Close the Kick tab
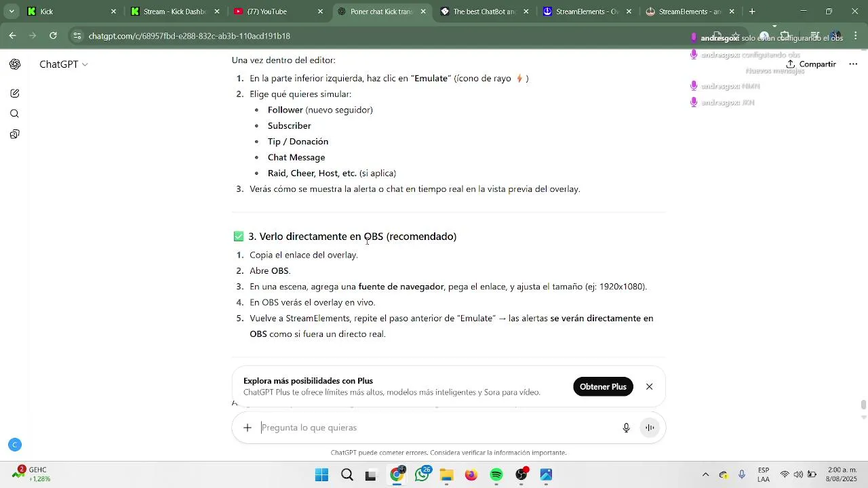Viewport: 868px width, 488px height. pyautogui.click(x=113, y=12)
